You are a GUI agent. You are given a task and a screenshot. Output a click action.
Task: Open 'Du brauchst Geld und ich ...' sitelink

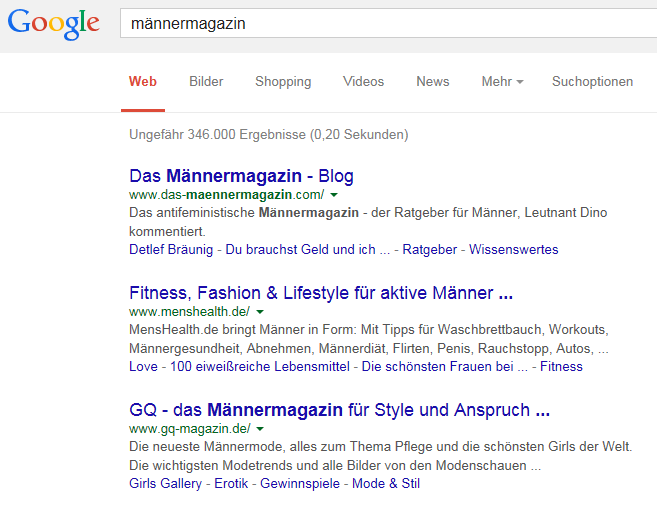(308, 250)
